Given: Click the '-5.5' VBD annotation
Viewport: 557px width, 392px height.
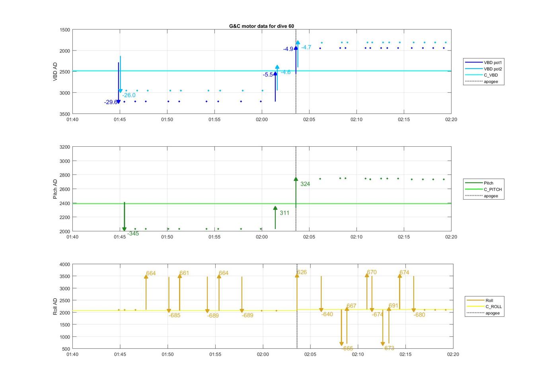Looking at the screenshot, I should coord(268,75).
